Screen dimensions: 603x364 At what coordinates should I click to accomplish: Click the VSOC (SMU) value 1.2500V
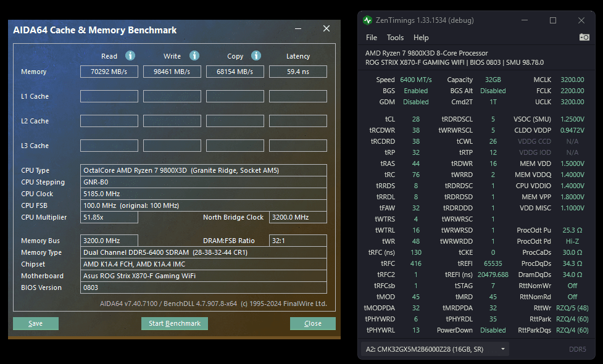tap(572, 119)
